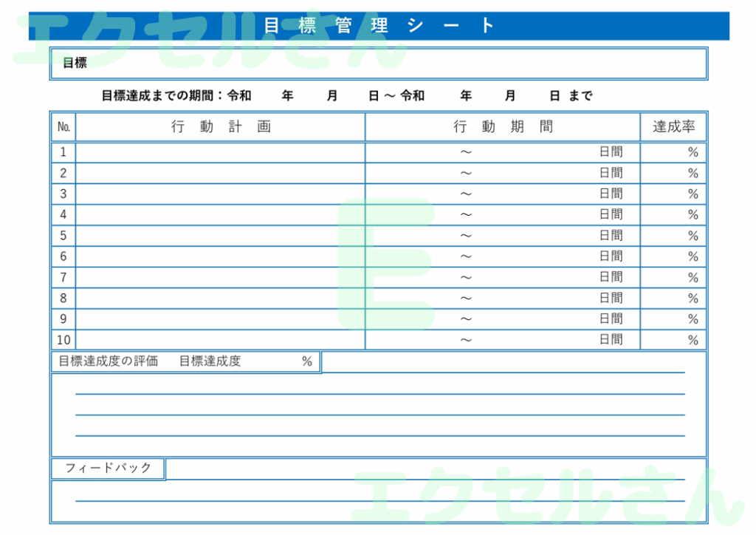Image resolution: width=756 pixels, height=535 pixels.
Task: Click row 10 action plan cell
Action: pyautogui.click(x=221, y=339)
